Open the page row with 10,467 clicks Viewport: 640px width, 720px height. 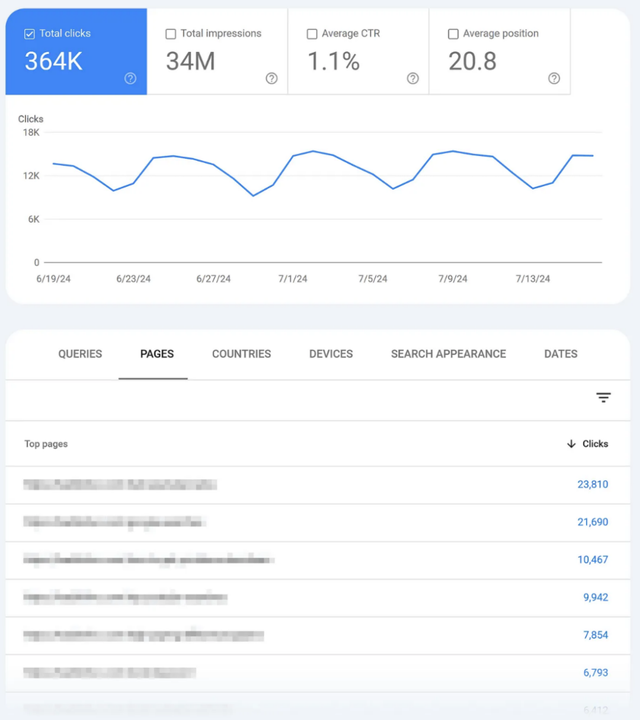tap(148, 560)
